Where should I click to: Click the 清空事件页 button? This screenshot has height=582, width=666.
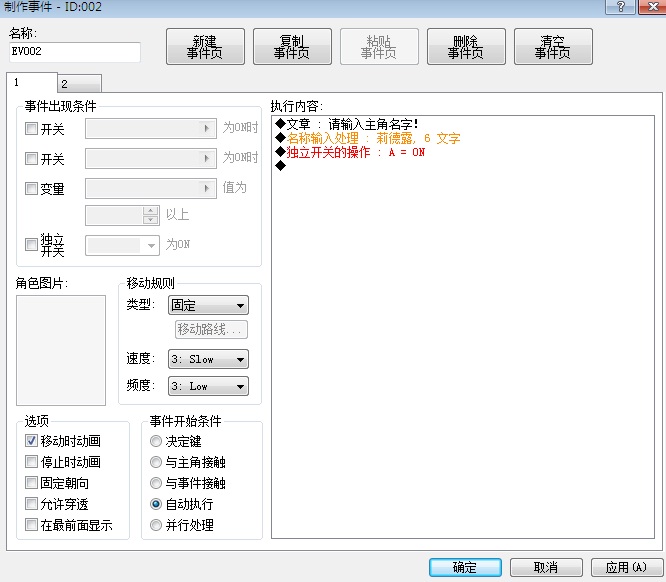point(553,47)
